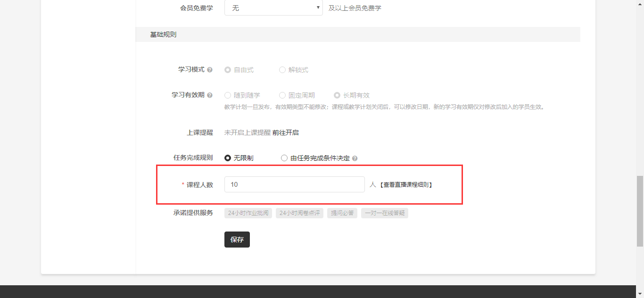Image resolution: width=644 pixels, height=298 pixels.
Task: Open the 会员免费学 dropdown
Action: coord(273,8)
